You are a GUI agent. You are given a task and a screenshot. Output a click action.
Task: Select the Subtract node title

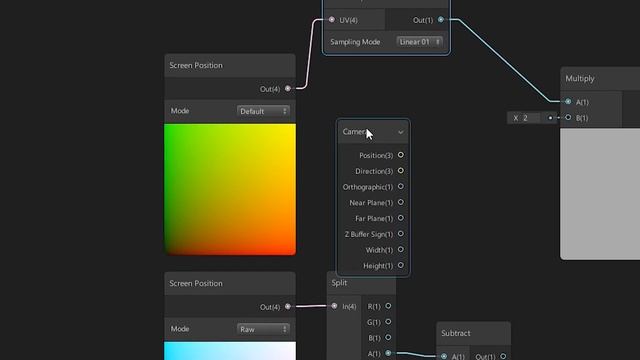tap(456, 333)
